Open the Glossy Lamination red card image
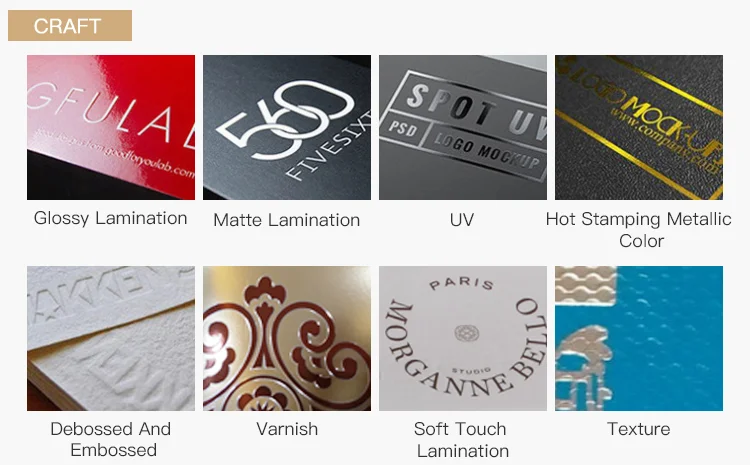 (x=111, y=127)
